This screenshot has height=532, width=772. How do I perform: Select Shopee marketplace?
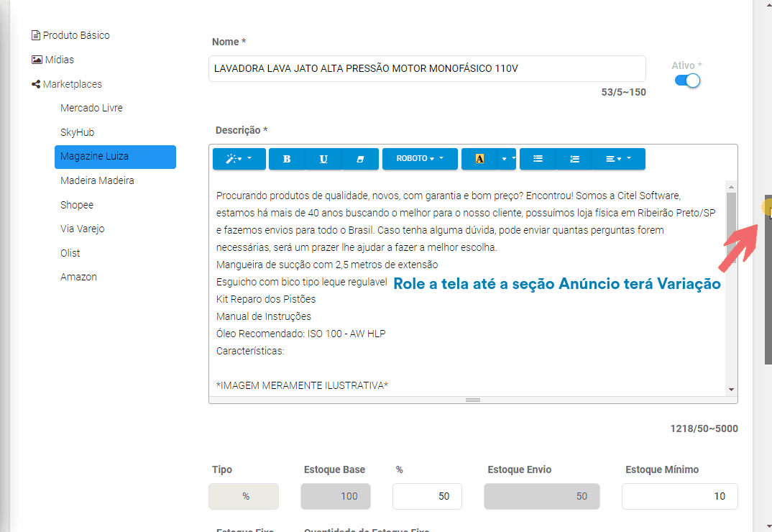click(x=77, y=205)
